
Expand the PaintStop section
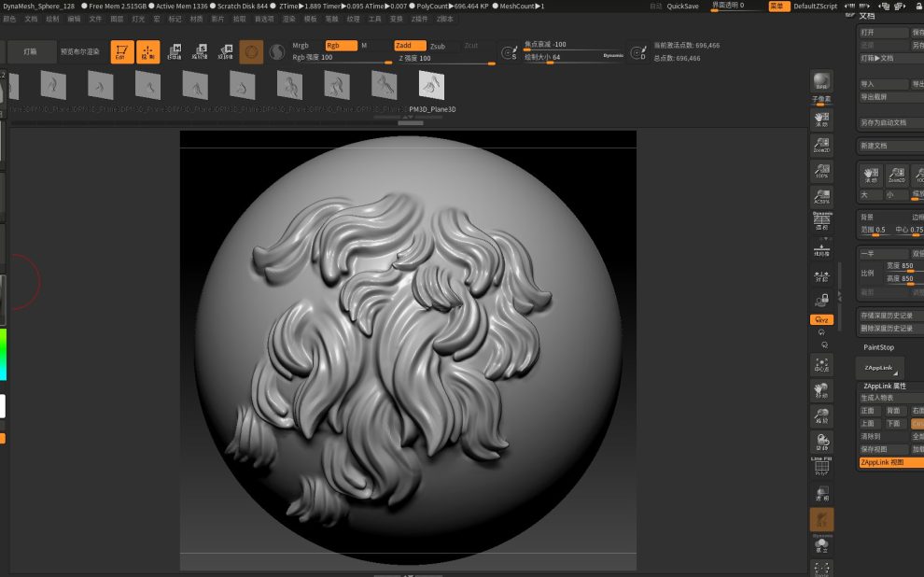pos(878,347)
